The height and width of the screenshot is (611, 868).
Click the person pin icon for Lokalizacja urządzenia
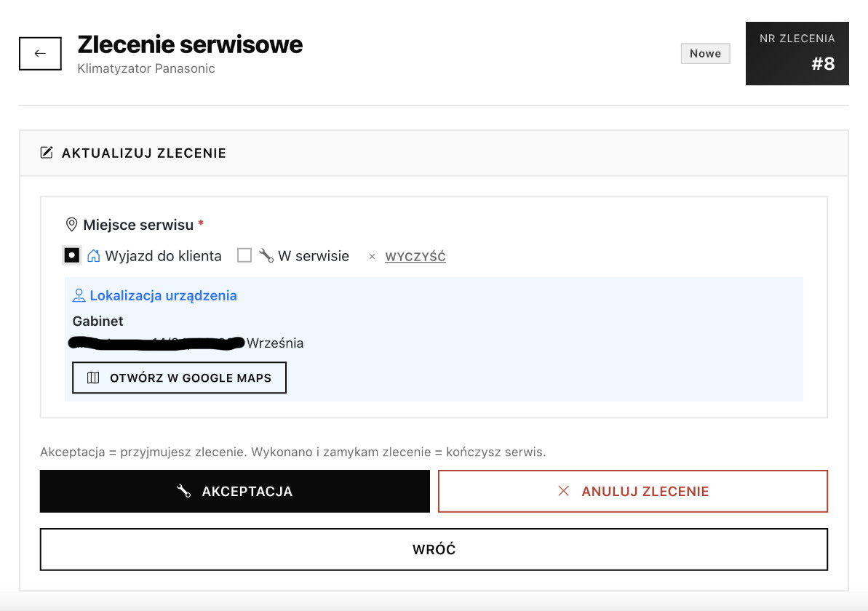tap(79, 295)
